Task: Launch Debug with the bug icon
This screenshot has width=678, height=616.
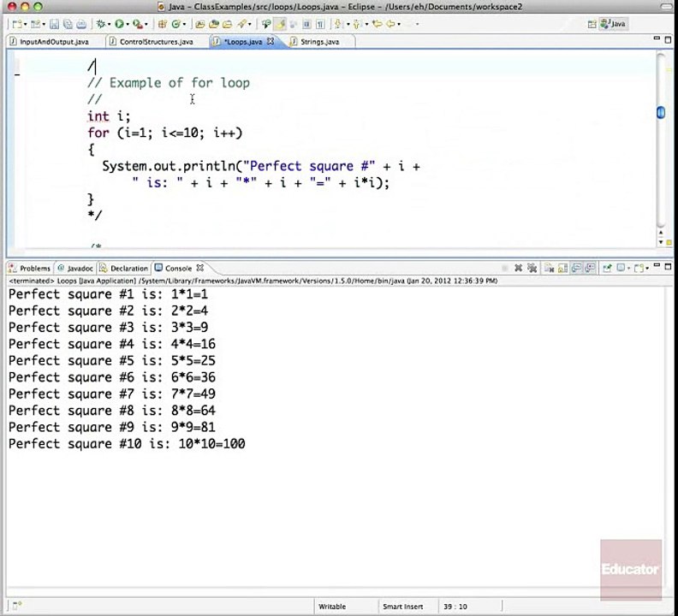Action: click(x=101, y=24)
